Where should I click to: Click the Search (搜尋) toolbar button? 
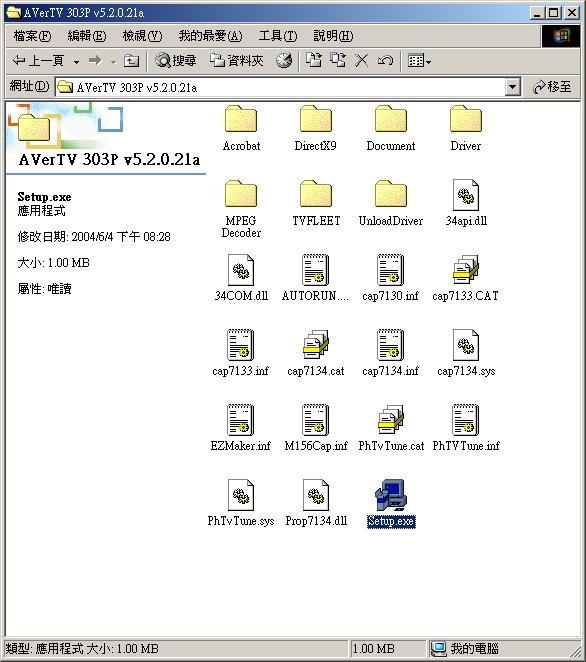[x=175, y=61]
